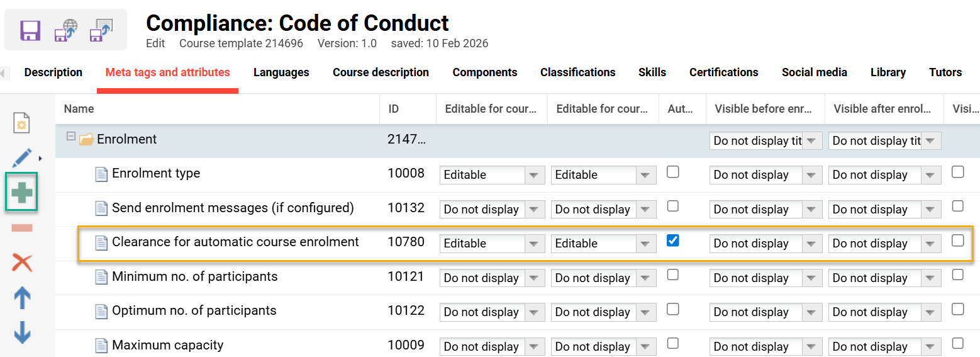
Task: Select the Enrolment type row name
Action: click(x=156, y=174)
